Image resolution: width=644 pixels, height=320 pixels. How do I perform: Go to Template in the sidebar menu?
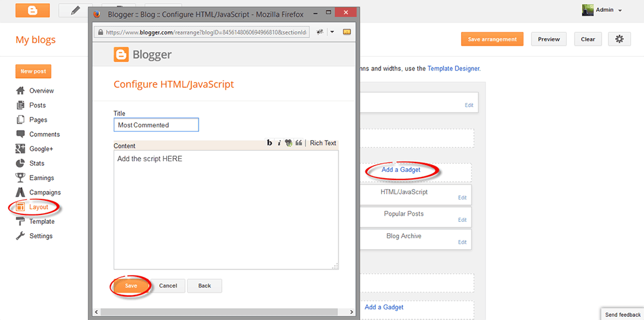[x=41, y=221]
